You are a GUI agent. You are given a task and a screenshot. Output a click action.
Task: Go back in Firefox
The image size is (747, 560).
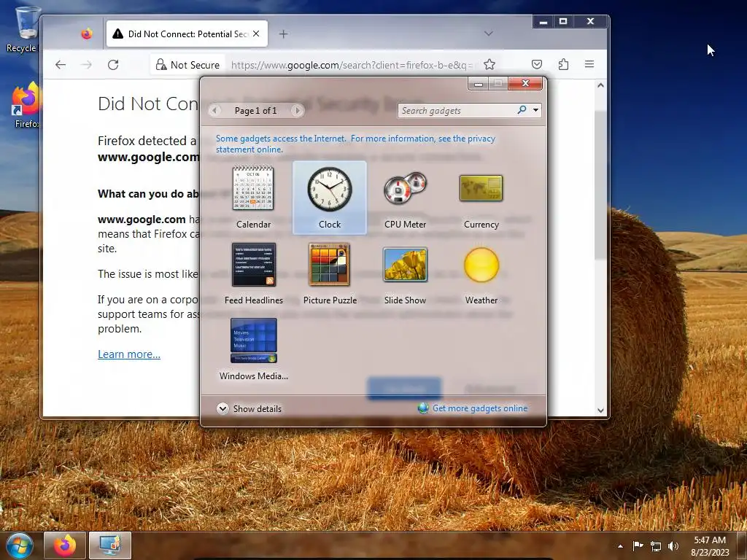click(x=61, y=65)
